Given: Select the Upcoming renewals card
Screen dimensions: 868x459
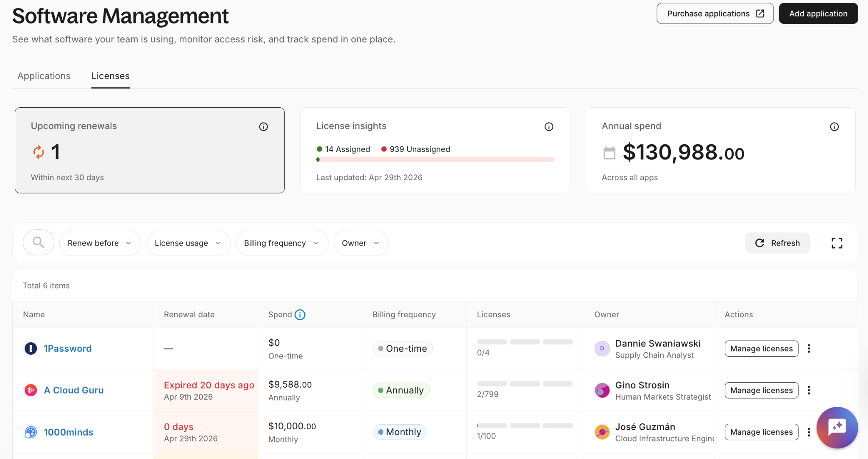Looking at the screenshot, I should tap(150, 151).
